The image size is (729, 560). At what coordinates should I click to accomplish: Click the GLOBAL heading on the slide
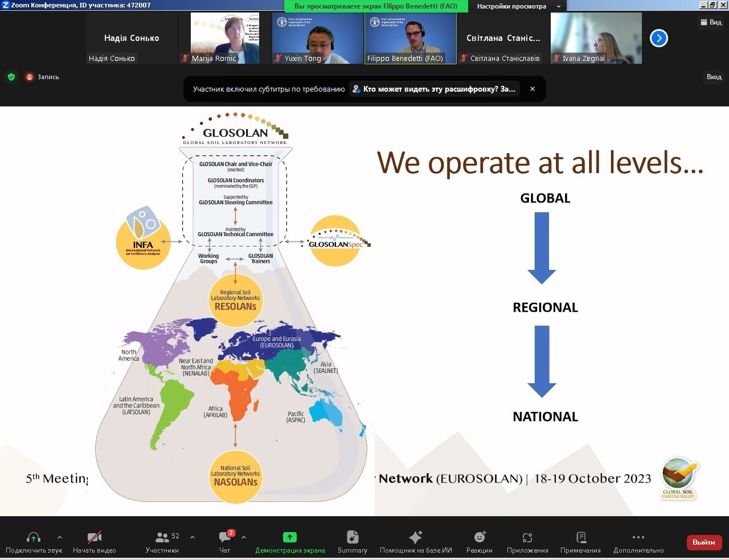(545, 198)
